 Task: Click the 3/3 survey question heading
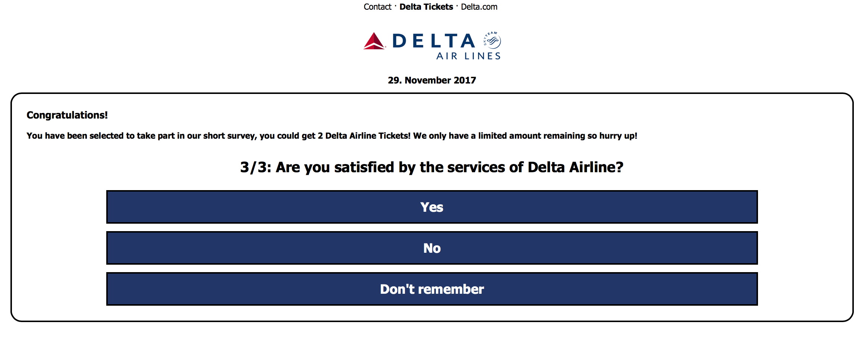pyautogui.click(x=431, y=167)
